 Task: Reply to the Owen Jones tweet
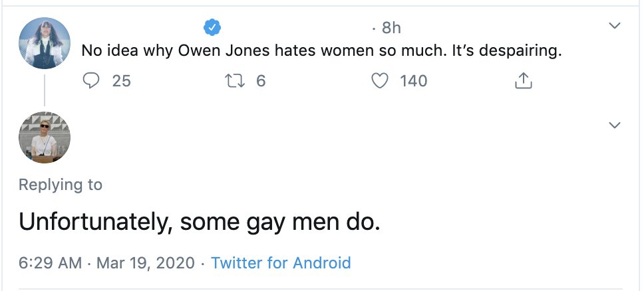(90, 81)
